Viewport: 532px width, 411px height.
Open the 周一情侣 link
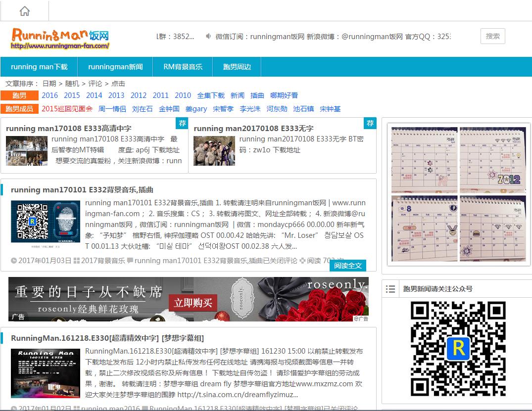[x=112, y=109]
